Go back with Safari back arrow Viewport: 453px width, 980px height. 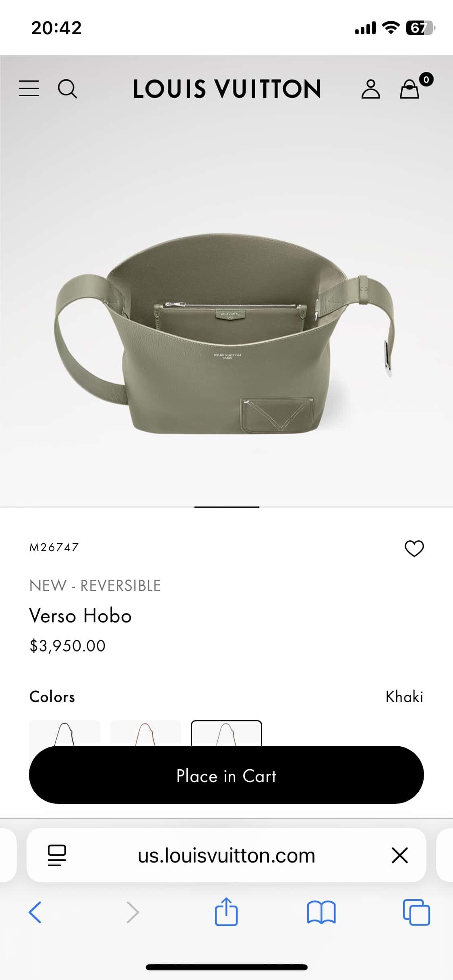tap(35, 912)
